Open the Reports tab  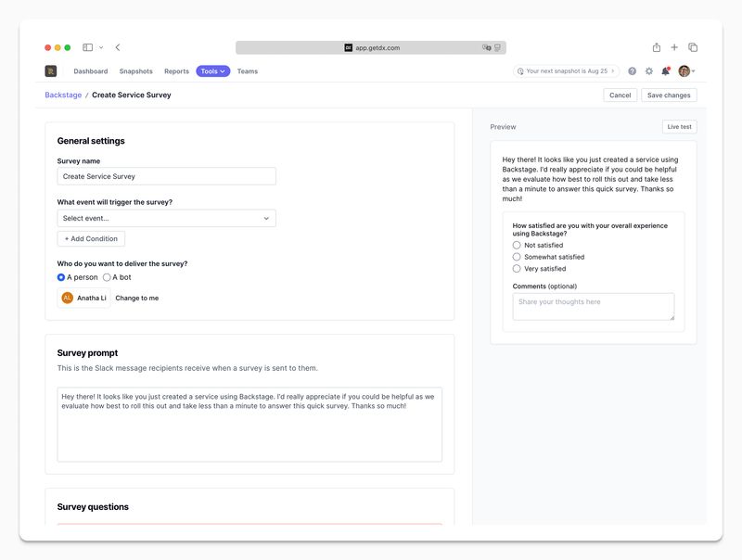tap(176, 71)
